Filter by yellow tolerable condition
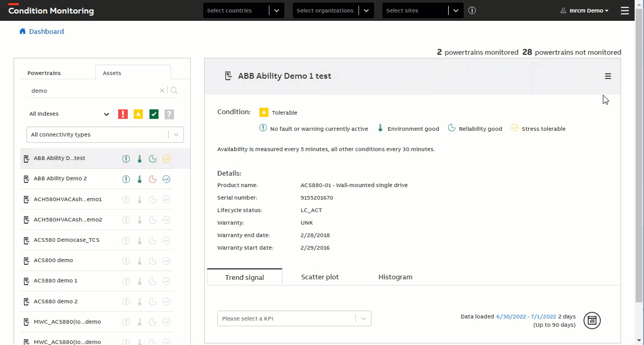Screen dimensions: 644x345 (x=138, y=114)
